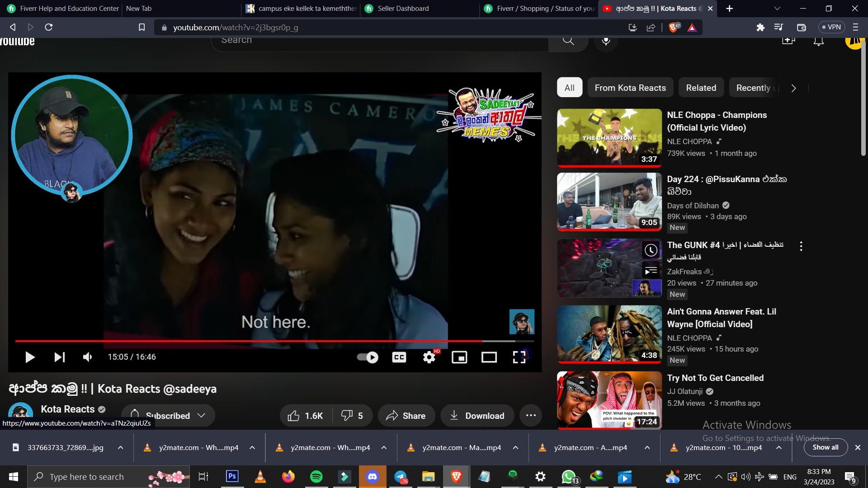Expand options for y2mate 10 mp4 download

(779, 448)
